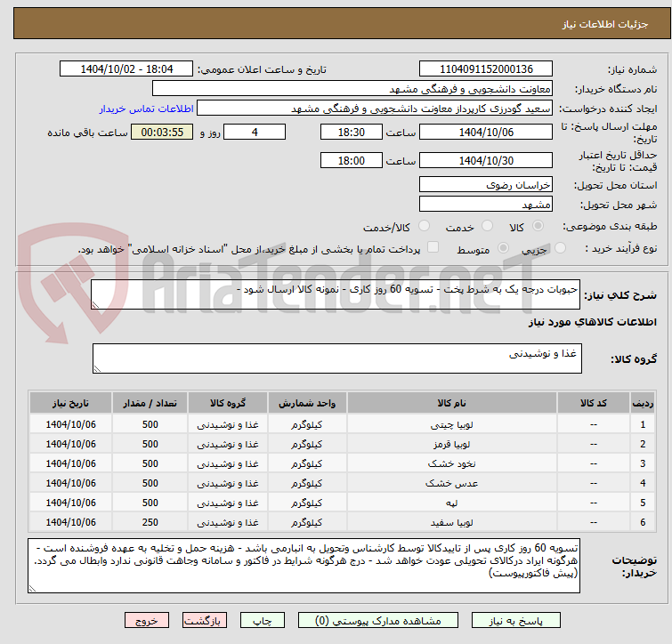Click the نخود خشک item name cell

click(x=452, y=463)
